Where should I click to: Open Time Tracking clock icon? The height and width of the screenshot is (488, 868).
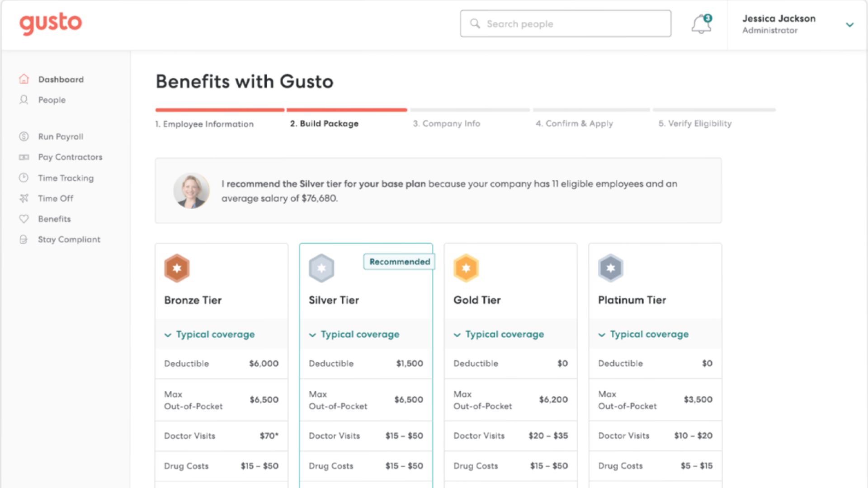point(24,178)
